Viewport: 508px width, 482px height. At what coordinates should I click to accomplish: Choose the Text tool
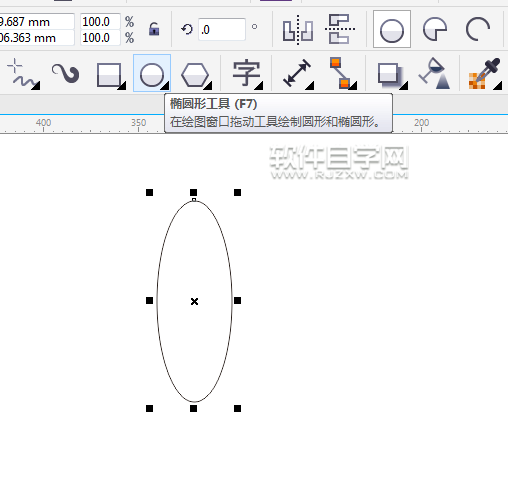click(x=246, y=73)
